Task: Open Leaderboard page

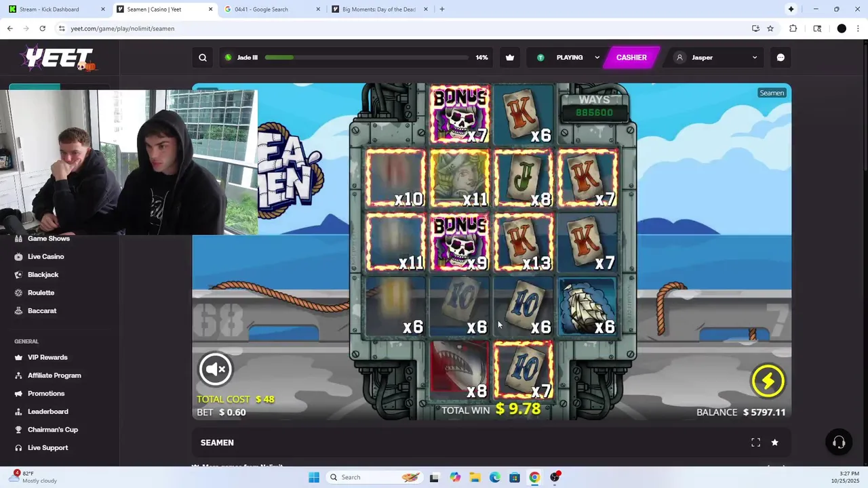Action: (x=47, y=411)
